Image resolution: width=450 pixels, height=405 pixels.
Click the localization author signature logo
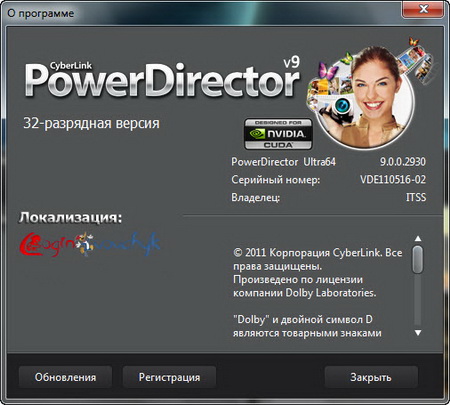pos(90,244)
